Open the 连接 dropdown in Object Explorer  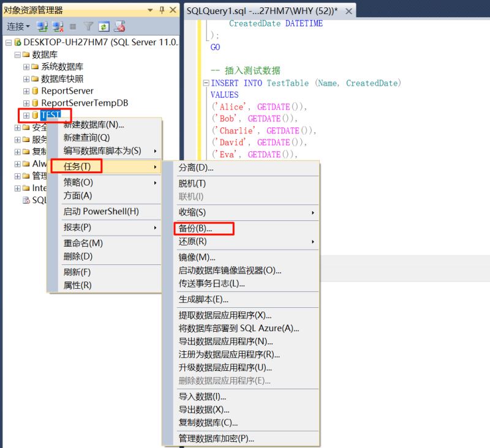(18, 26)
